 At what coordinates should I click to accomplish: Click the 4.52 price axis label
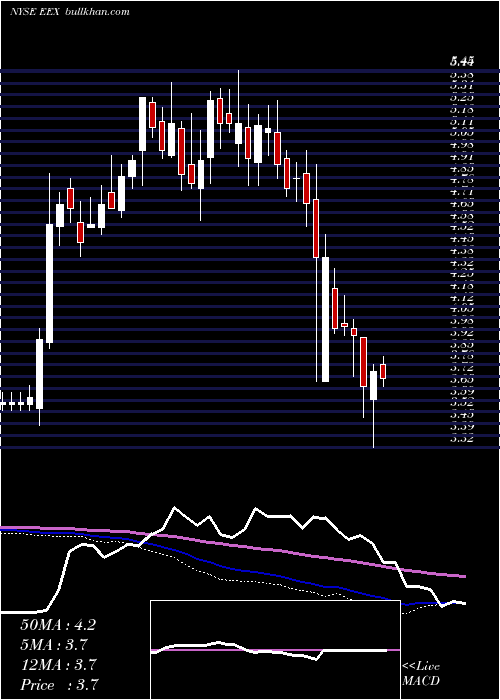pyautogui.click(x=462, y=227)
